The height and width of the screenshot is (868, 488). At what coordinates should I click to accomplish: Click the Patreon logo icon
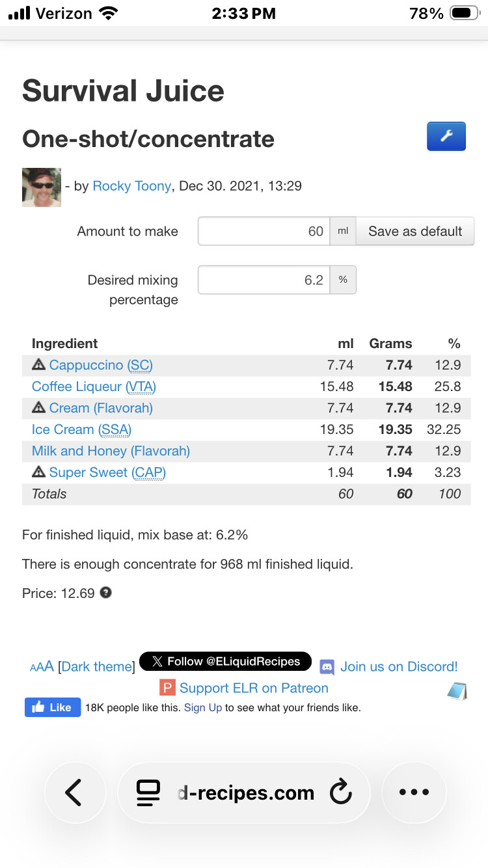(x=168, y=688)
